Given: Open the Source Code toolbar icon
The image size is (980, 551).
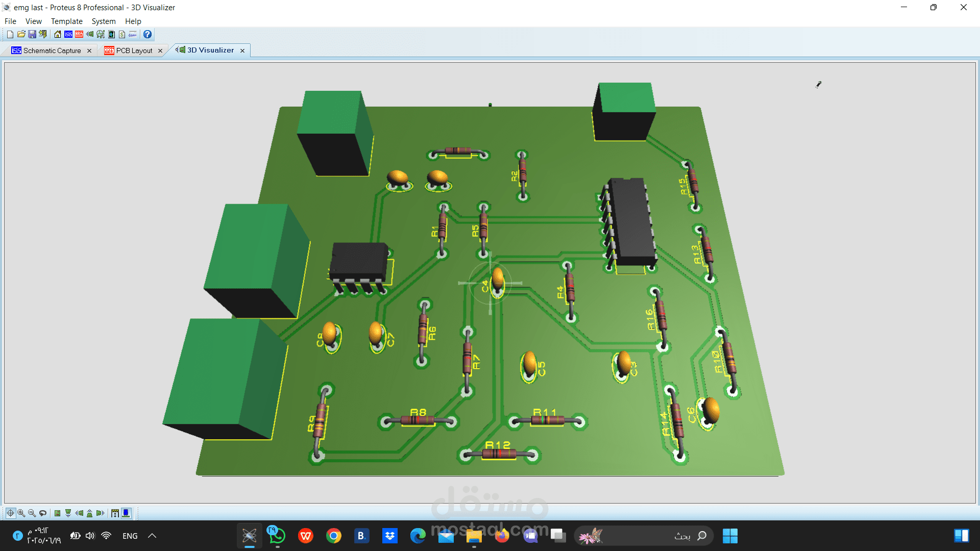Looking at the screenshot, I should pyautogui.click(x=133, y=34).
